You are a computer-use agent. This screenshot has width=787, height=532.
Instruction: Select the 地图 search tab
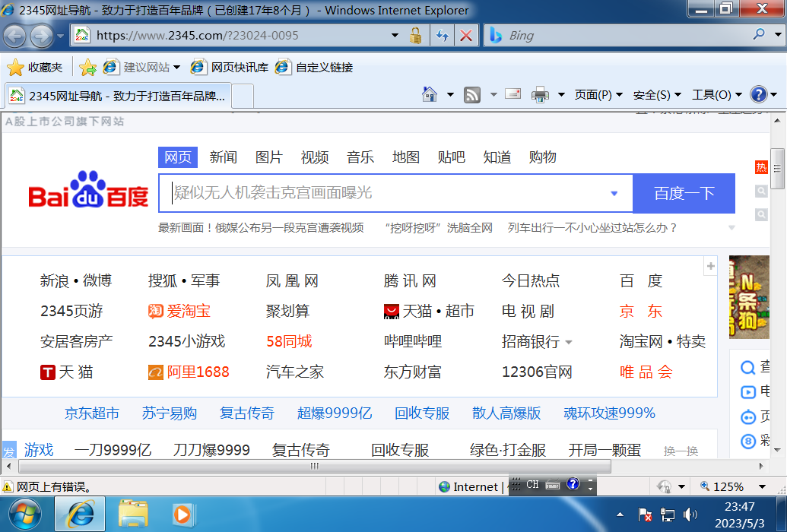(406, 157)
